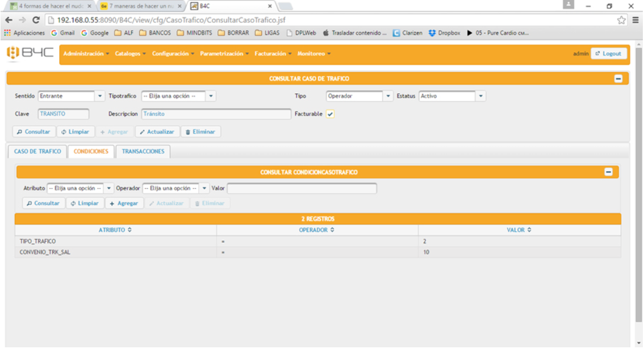Viewport: 644px width, 349px height.
Task: Open the Gmail bookmark
Action: 63,33
